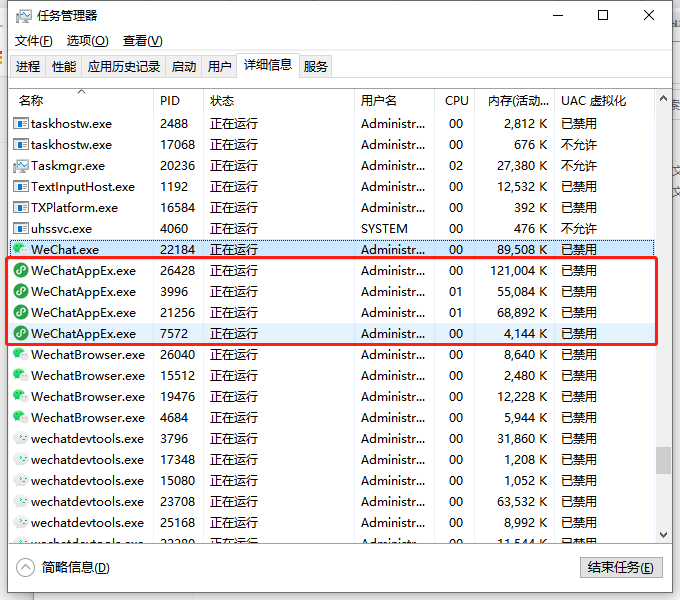Image resolution: width=680 pixels, height=600 pixels.
Task: Switch to the 用户 tab
Action: tap(219, 66)
